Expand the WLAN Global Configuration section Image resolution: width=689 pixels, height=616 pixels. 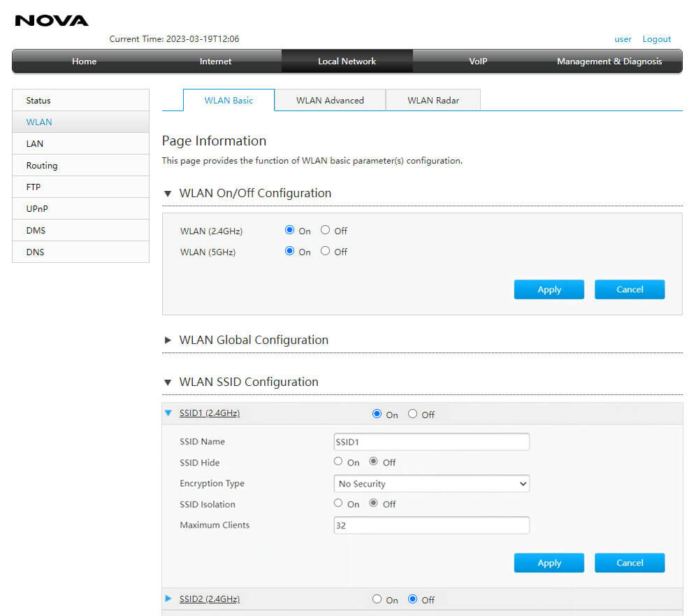click(168, 341)
